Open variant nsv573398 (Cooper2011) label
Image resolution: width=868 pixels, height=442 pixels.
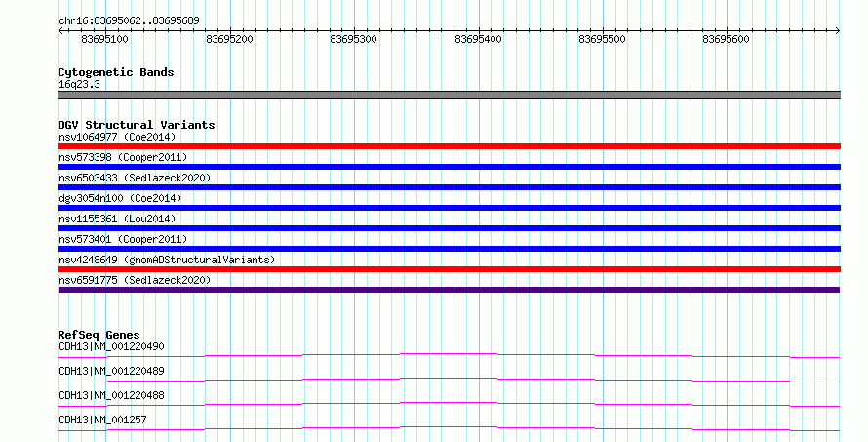tap(123, 157)
